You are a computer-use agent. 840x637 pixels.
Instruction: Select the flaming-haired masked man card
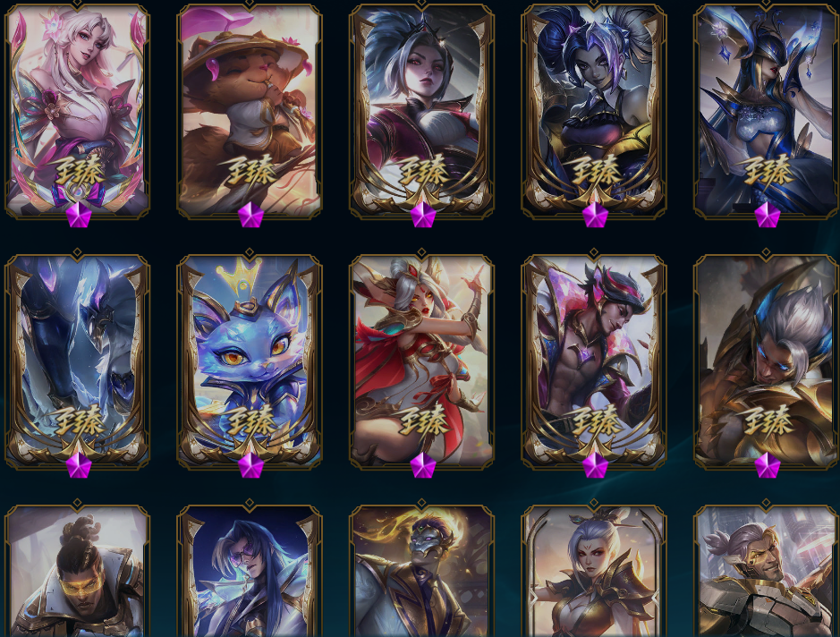421,569
